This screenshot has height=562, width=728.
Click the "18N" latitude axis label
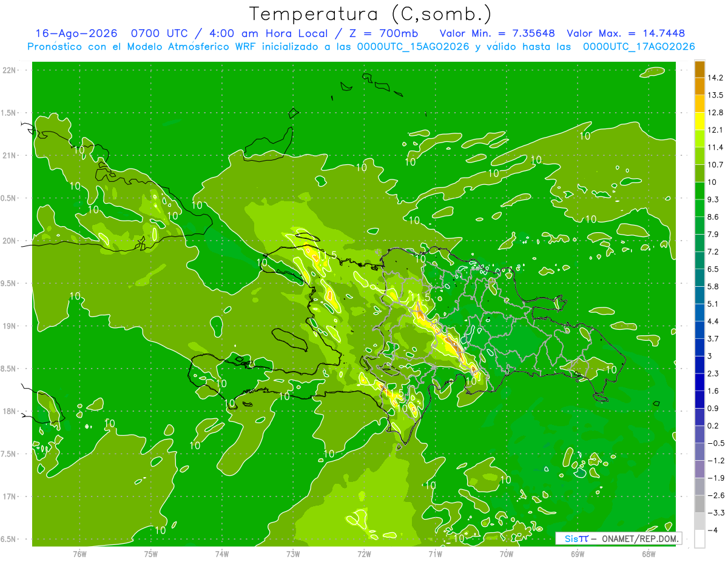10,411
